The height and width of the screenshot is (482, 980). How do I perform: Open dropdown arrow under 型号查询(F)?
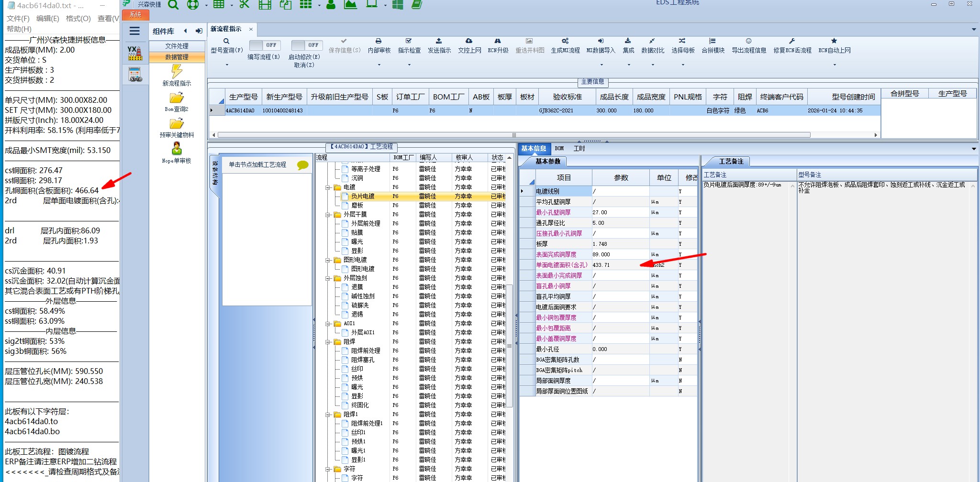click(x=227, y=65)
